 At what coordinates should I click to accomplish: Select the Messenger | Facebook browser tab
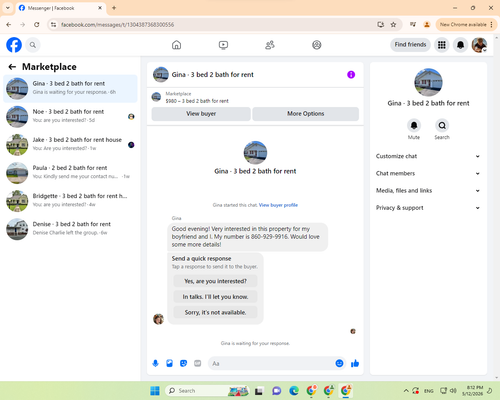(61, 8)
